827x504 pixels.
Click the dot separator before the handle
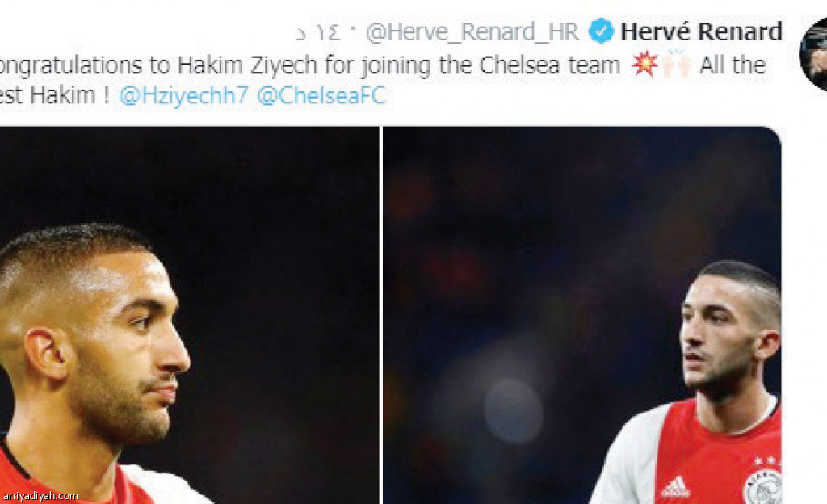[353, 31]
